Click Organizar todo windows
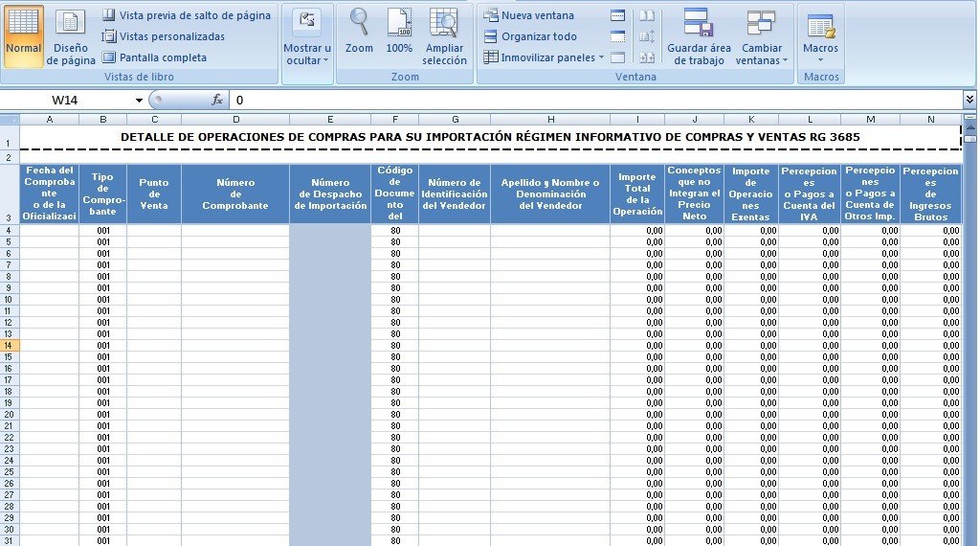 point(530,36)
